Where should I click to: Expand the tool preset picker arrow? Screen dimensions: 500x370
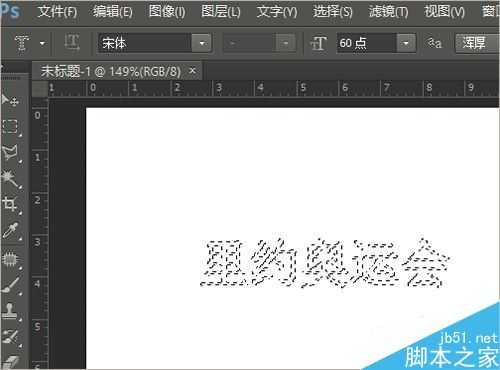[42, 43]
